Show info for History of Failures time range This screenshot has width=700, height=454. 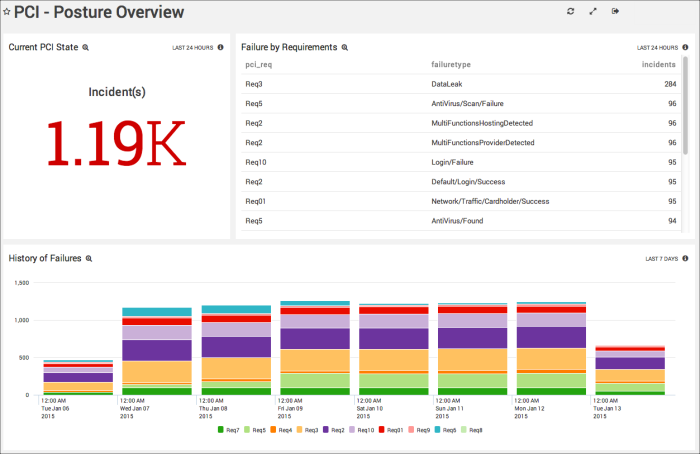point(685,258)
